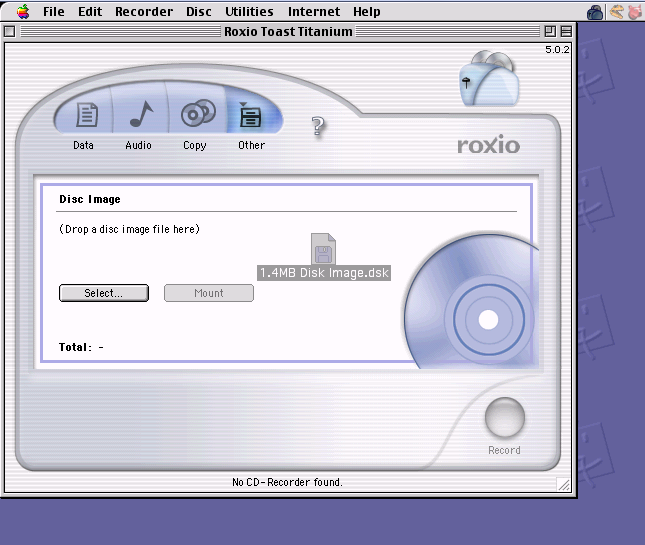Click the blue toaster icon in menu bar

(x=595, y=12)
